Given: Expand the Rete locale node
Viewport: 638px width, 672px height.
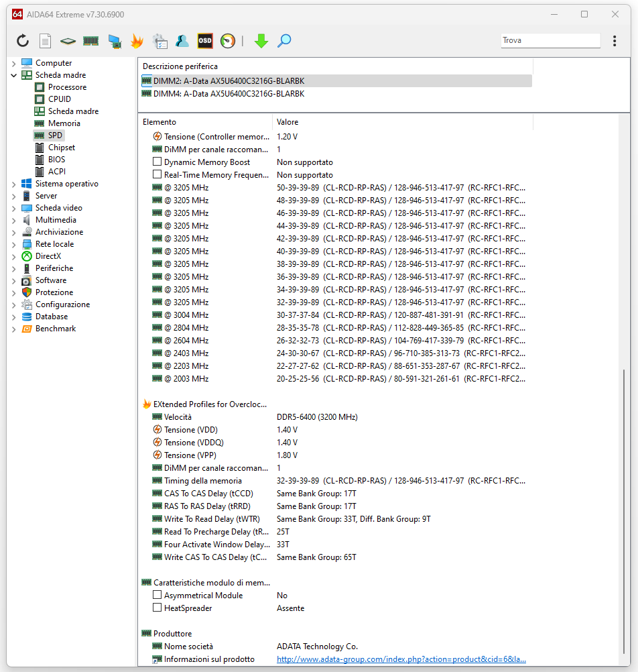Looking at the screenshot, I should pos(13,244).
